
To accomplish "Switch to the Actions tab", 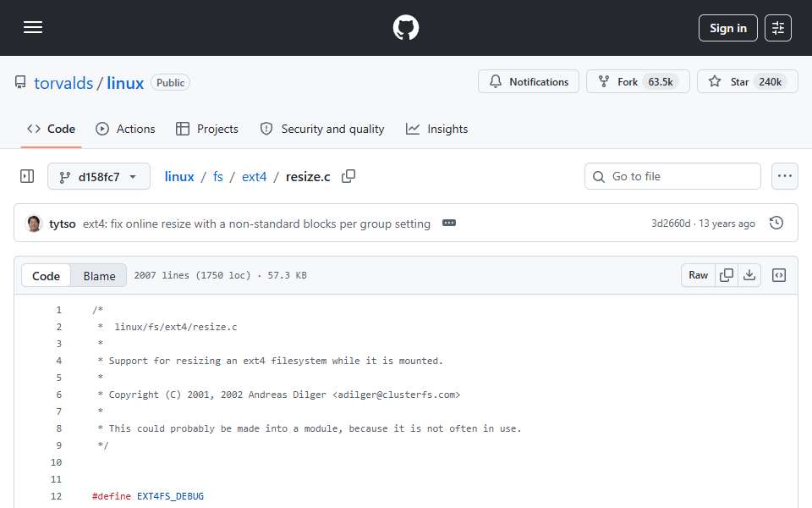I will (125, 129).
